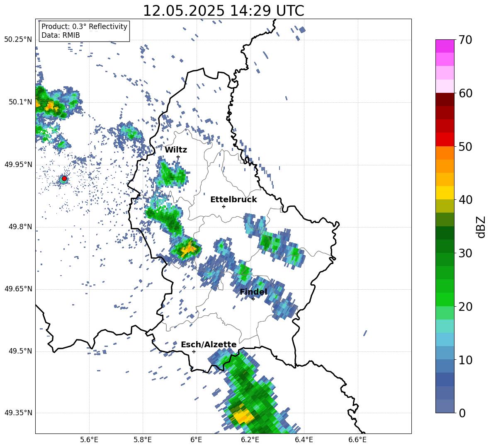Click the red radar site marker
491x448 pixels.
pos(64,179)
